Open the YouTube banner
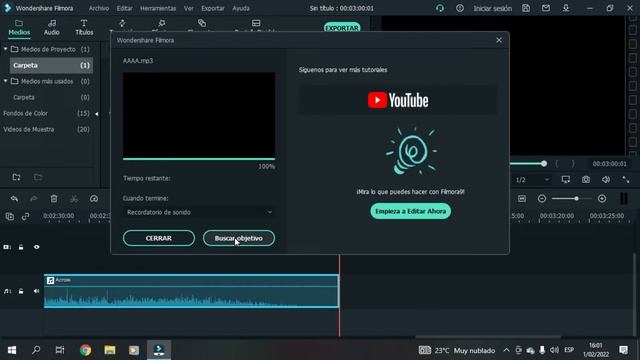The width and height of the screenshot is (640, 360). coord(398,100)
